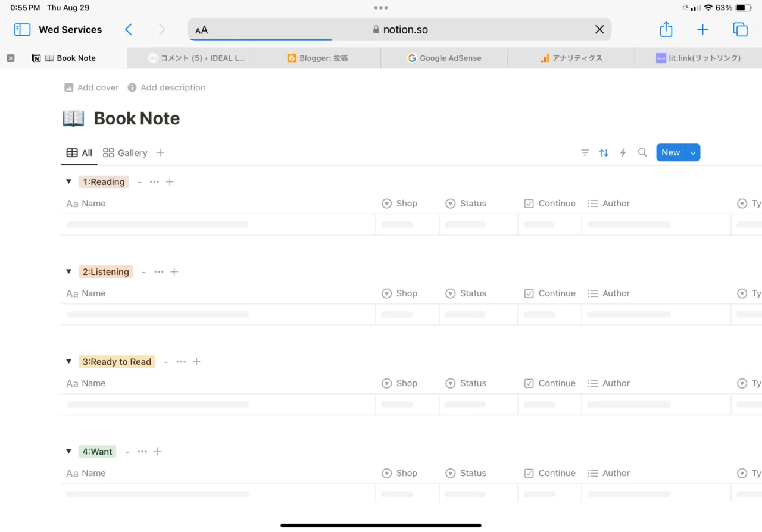Switch to the アナリティクス tab
The width and height of the screenshot is (762, 532).
[x=571, y=58]
